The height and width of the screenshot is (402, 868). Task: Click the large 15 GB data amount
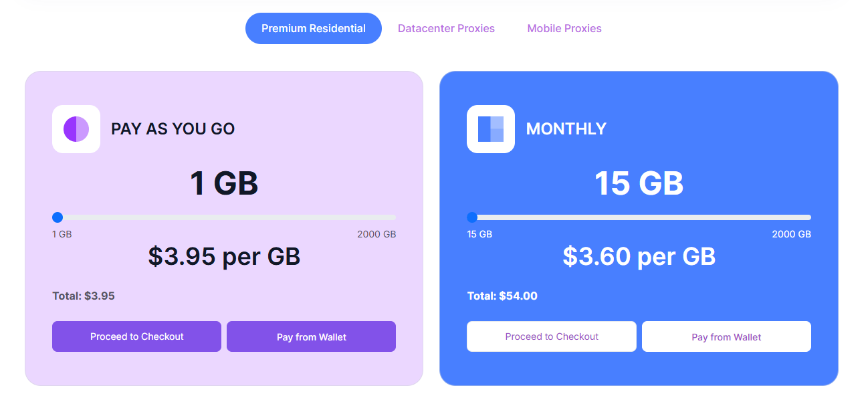(639, 183)
